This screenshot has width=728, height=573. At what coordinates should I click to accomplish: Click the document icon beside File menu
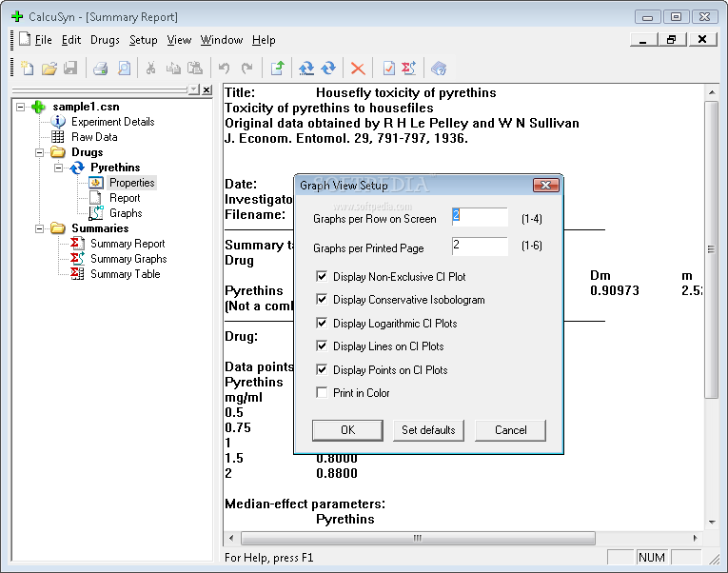25,39
